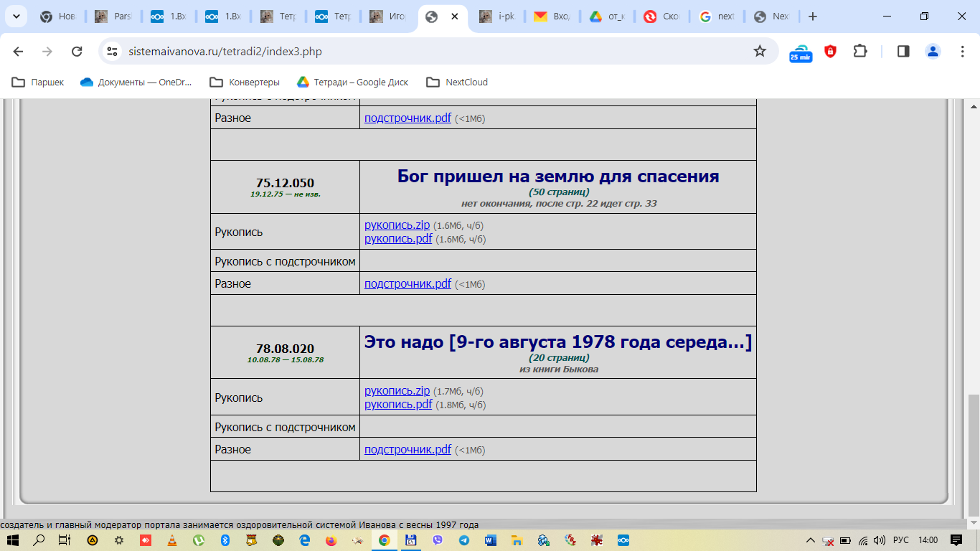Reload the page with the refresh icon
980x551 pixels.
click(77, 51)
